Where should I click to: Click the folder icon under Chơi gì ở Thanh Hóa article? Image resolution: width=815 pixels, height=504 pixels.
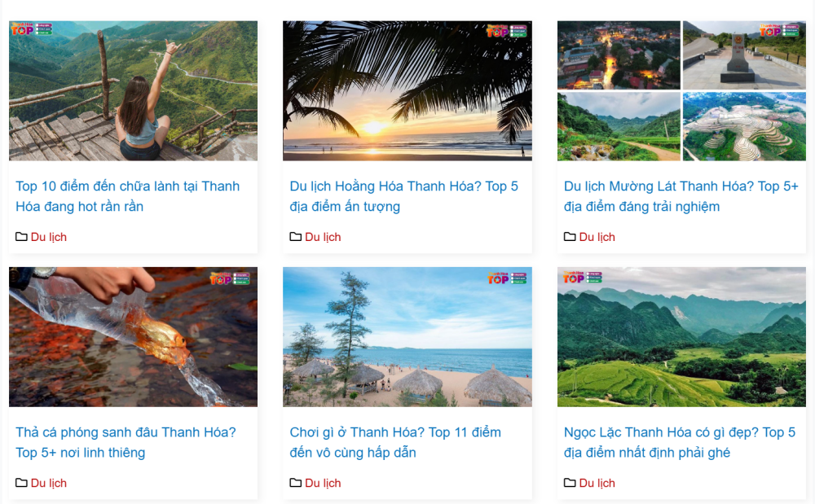[295, 483]
